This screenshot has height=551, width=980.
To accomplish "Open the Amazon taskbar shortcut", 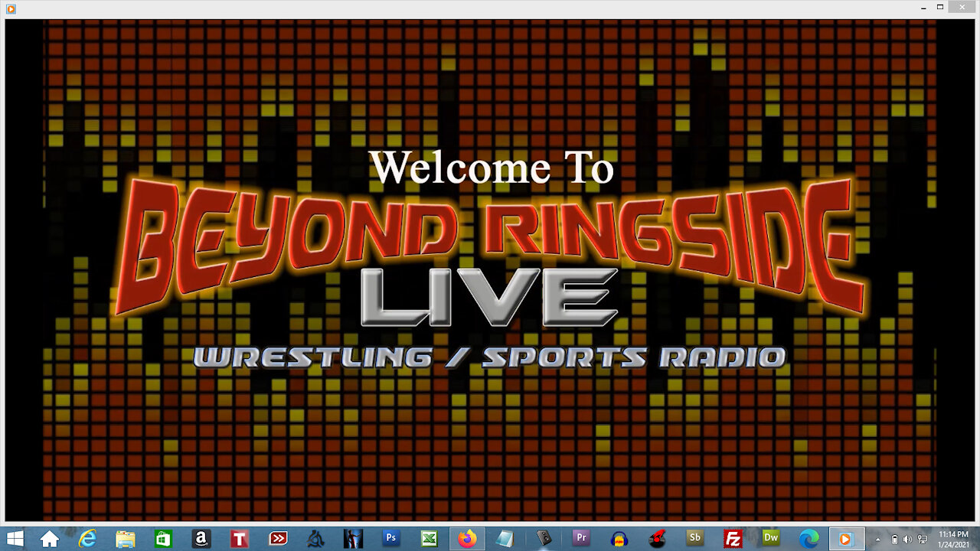I will pyautogui.click(x=201, y=539).
